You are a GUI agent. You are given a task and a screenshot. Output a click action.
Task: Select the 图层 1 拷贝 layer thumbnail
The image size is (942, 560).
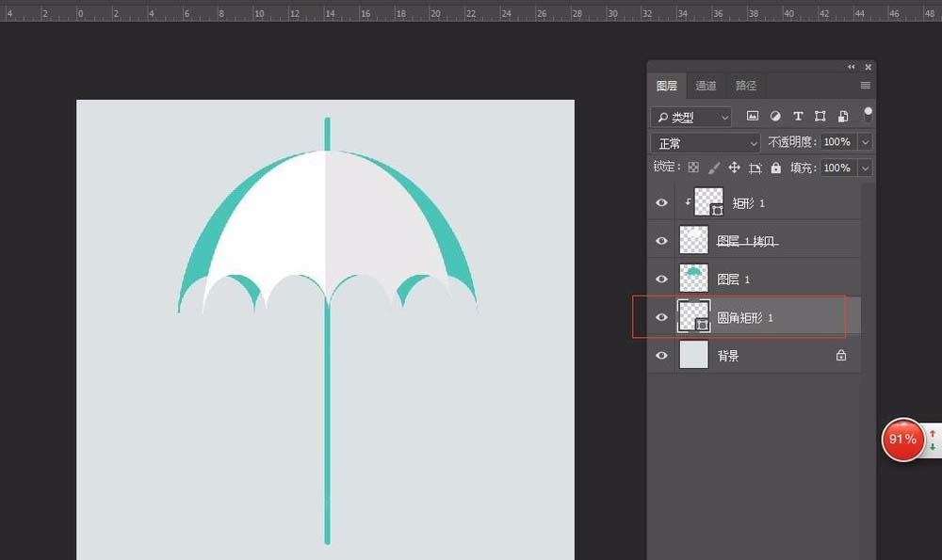click(x=694, y=240)
